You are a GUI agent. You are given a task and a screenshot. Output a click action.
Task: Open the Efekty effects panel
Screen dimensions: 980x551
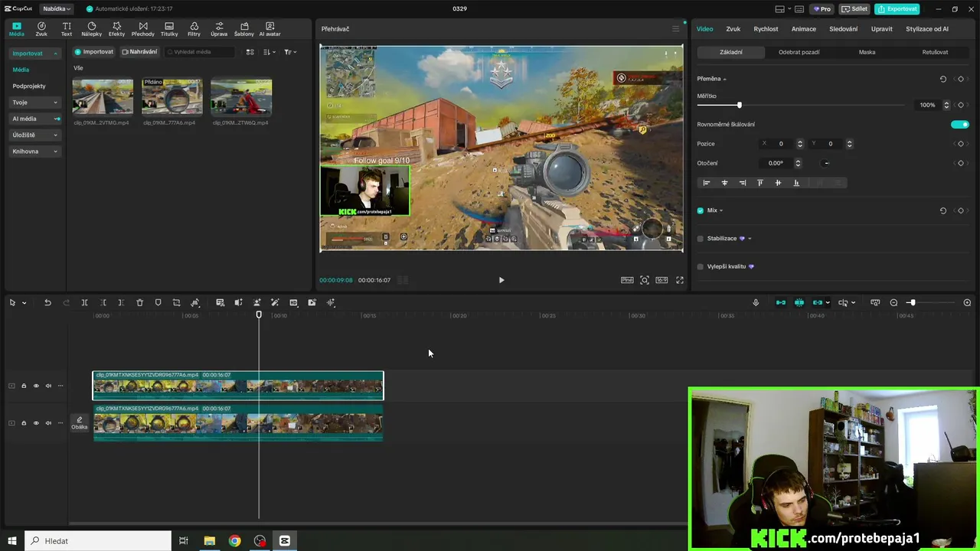pos(116,29)
